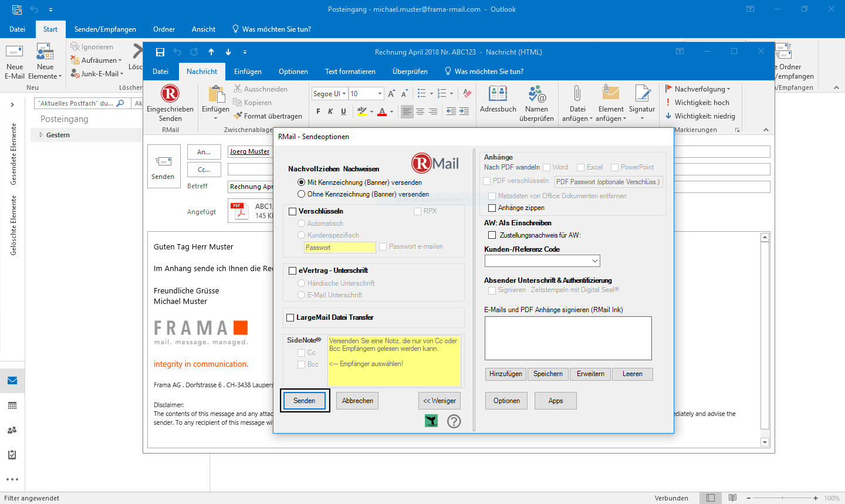Enable the eVertrag - Unterschrift checkbox
The height and width of the screenshot is (504, 845).
293,271
